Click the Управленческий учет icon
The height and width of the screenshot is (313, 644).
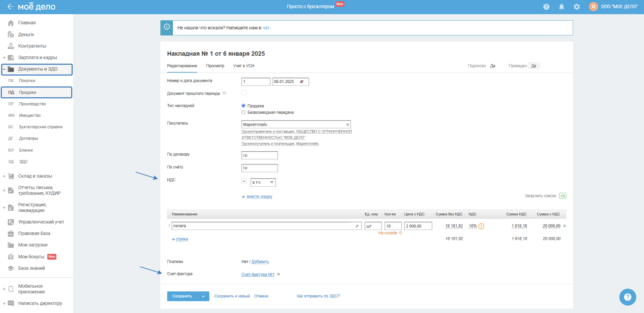pos(11,222)
